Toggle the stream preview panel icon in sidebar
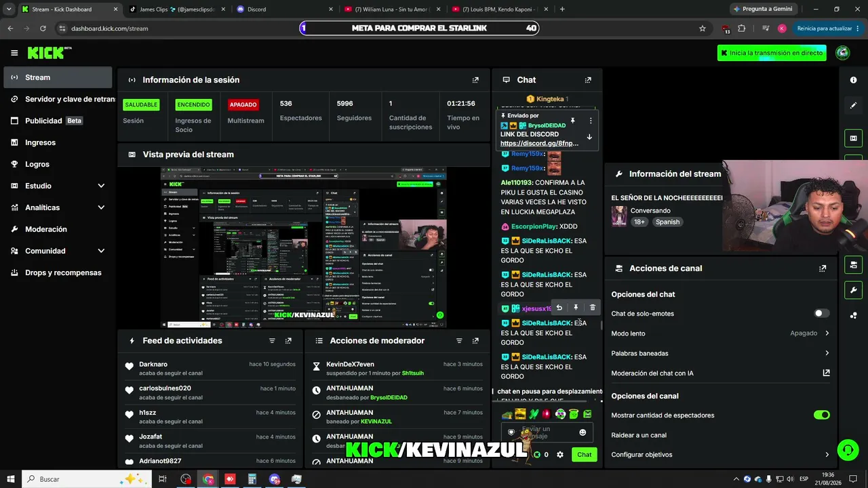 coord(853,138)
